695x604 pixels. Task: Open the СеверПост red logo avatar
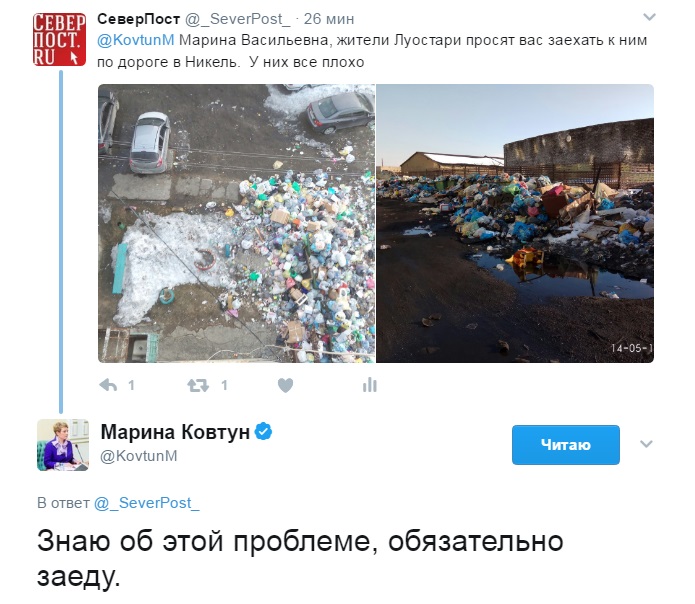59,39
